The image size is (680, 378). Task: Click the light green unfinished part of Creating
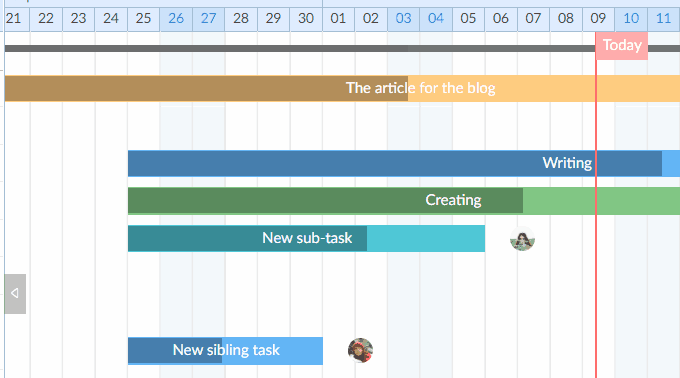(602, 201)
